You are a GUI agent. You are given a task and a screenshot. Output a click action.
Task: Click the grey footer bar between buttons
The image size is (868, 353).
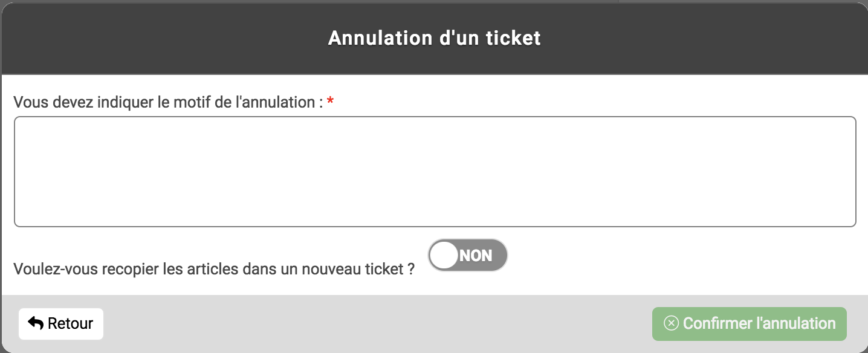tap(378, 324)
